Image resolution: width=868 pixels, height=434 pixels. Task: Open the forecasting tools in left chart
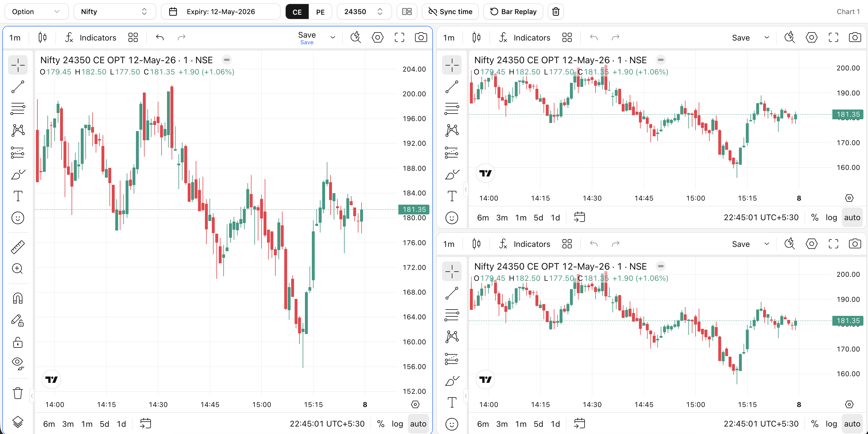pos(18,152)
